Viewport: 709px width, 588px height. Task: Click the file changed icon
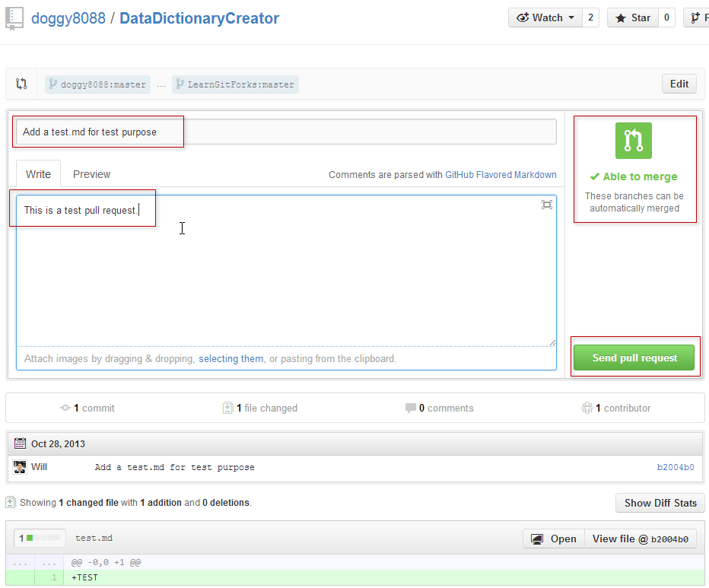click(x=227, y=408)
